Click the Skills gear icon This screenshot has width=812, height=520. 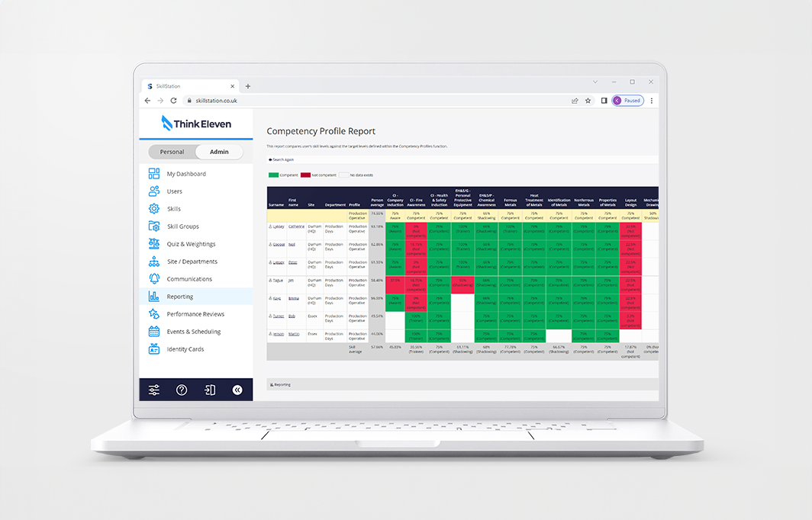coord(154,208)
